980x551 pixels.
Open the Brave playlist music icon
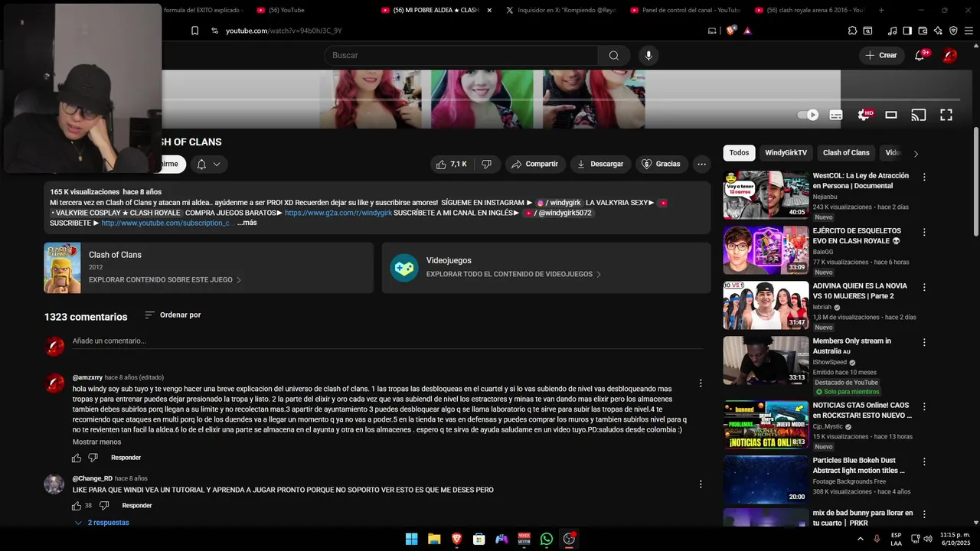pos(892,31)
